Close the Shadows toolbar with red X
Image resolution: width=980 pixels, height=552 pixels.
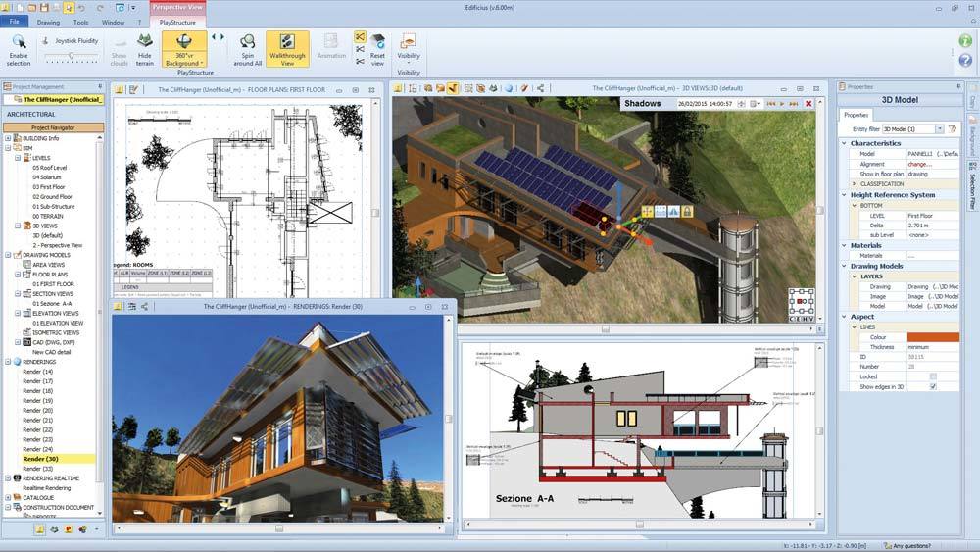click(808, 103)
